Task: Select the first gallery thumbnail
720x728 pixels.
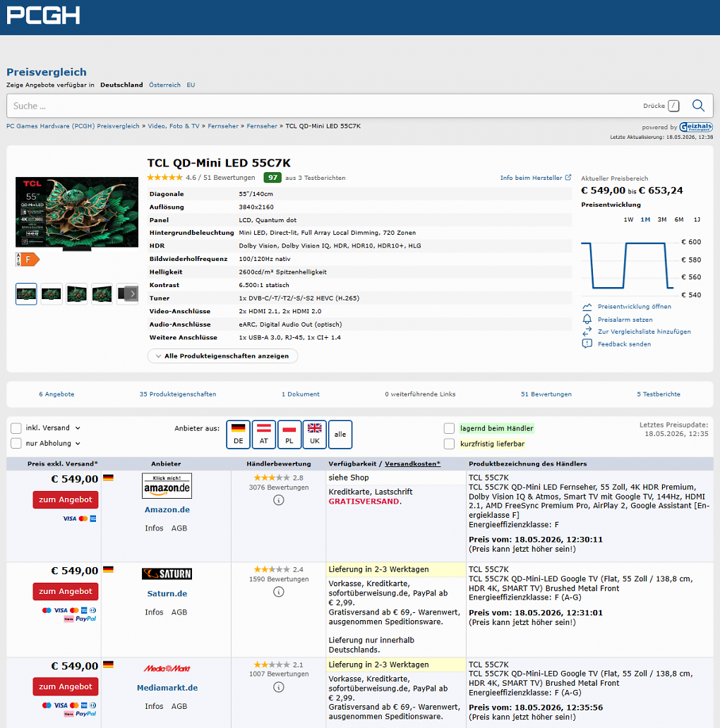Action: point(26,294)
